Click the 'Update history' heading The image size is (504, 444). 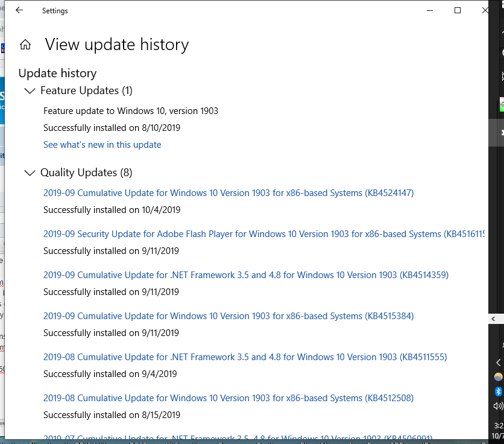pyautogui.click(x=57, y=74)
